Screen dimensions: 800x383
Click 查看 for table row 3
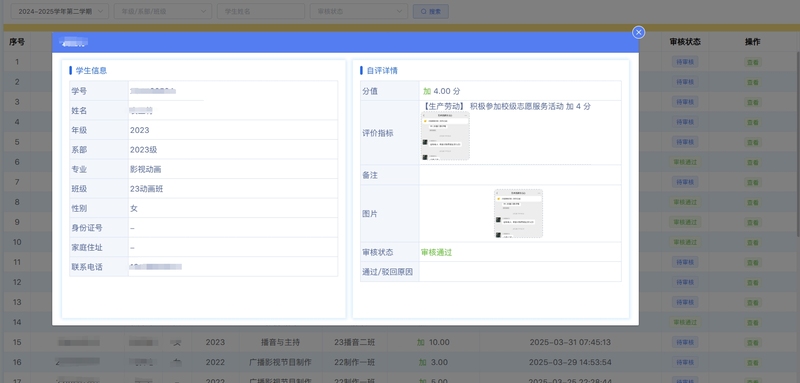coord(753,102)
